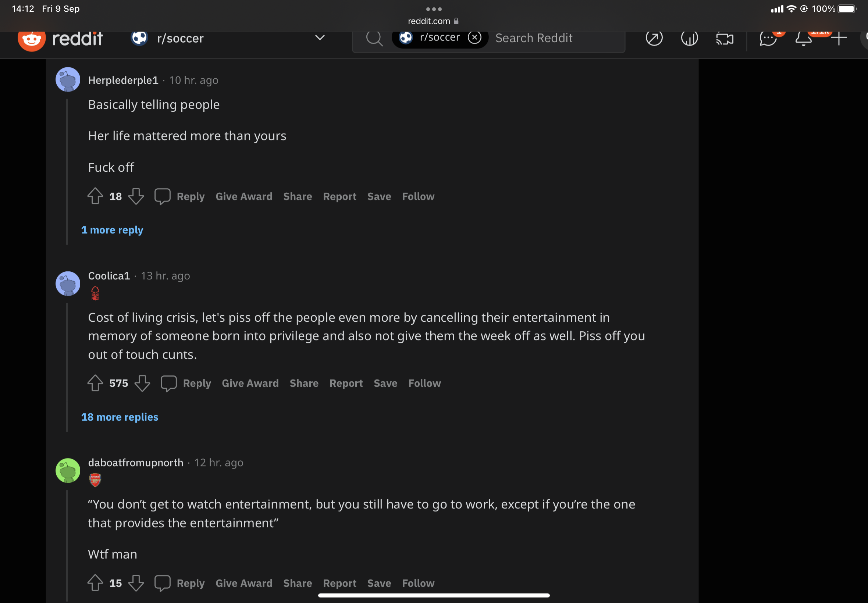Upvote Herplederple1's comment
This screenshot has width=868, height=603.
point(95,196)
